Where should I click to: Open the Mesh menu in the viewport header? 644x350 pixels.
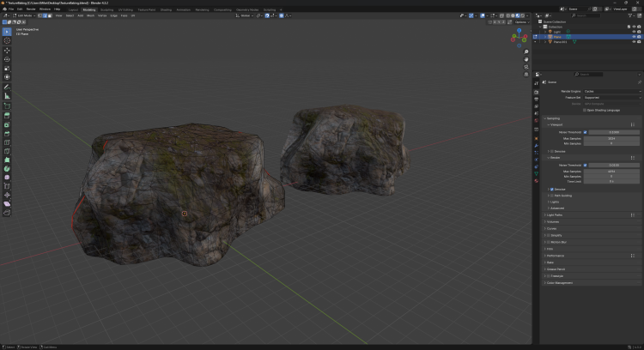click(x=91, y=15)
